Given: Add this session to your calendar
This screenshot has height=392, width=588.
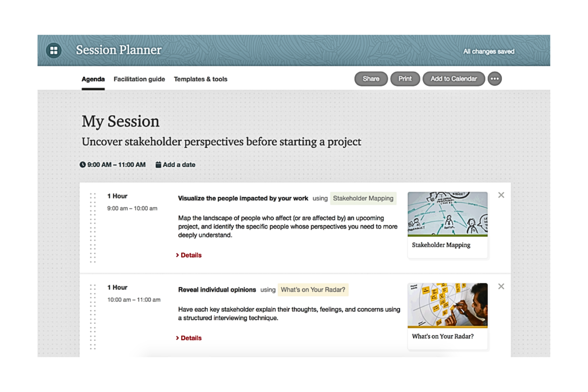Looking at the screenshot, I should (454, 79).
